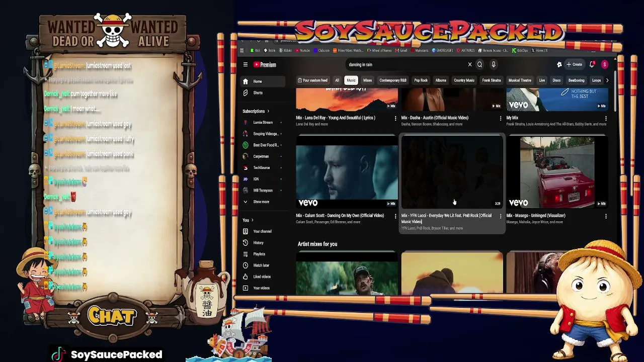Open more options for Calum Scott mix
Screen dimensions: 644x362
point(395,216)
